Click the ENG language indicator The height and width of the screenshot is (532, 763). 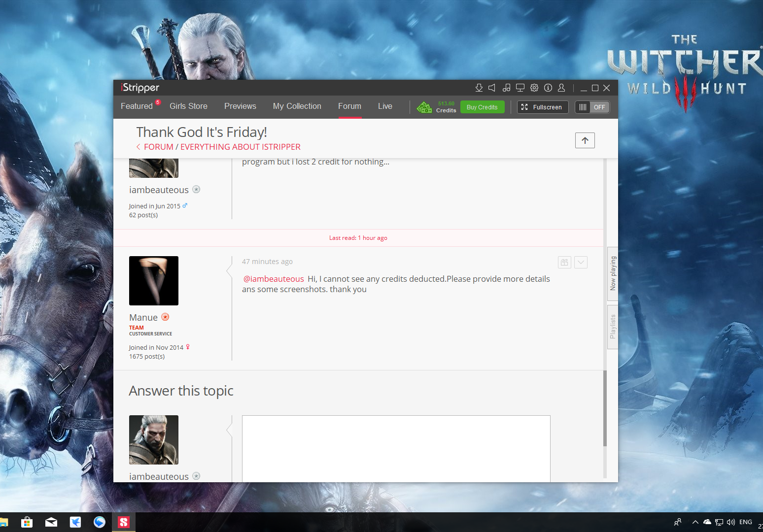click(x=746, y=522)
